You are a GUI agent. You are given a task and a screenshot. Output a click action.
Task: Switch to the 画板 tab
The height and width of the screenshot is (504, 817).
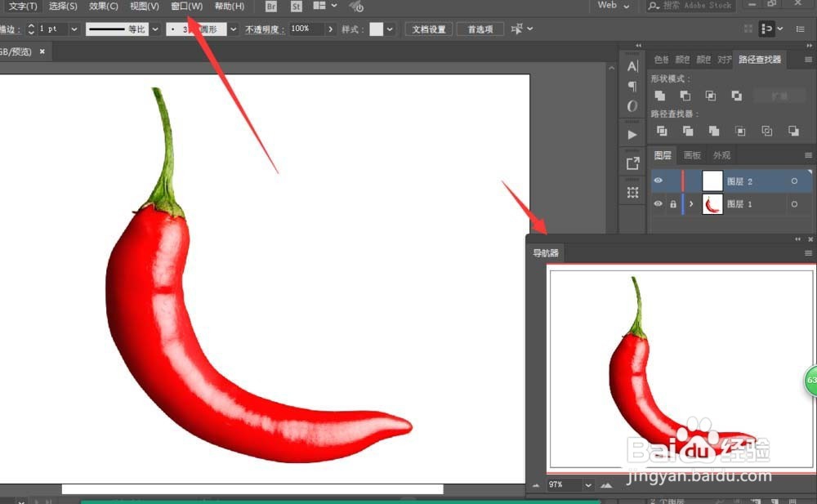click(x=692, y=155)
